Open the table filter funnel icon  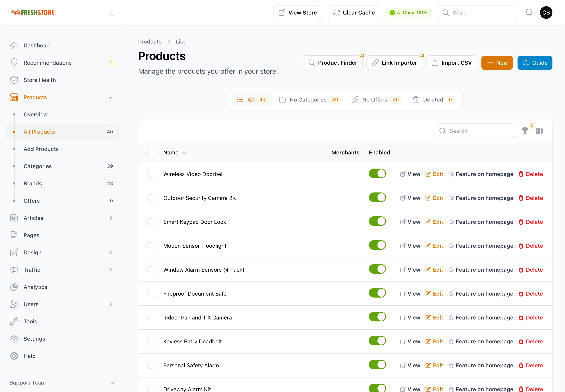525,131
